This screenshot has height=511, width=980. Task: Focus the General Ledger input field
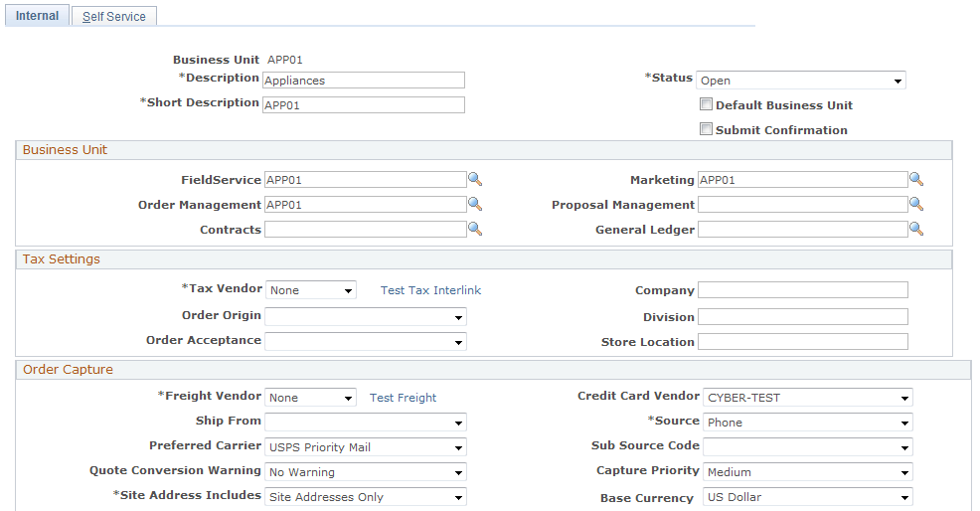(802, 229)
